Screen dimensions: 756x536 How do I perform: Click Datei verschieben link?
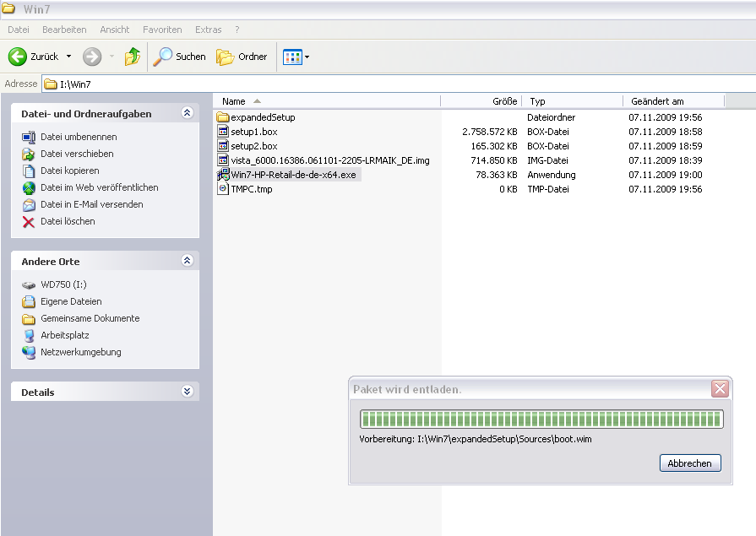coord(77,154)
